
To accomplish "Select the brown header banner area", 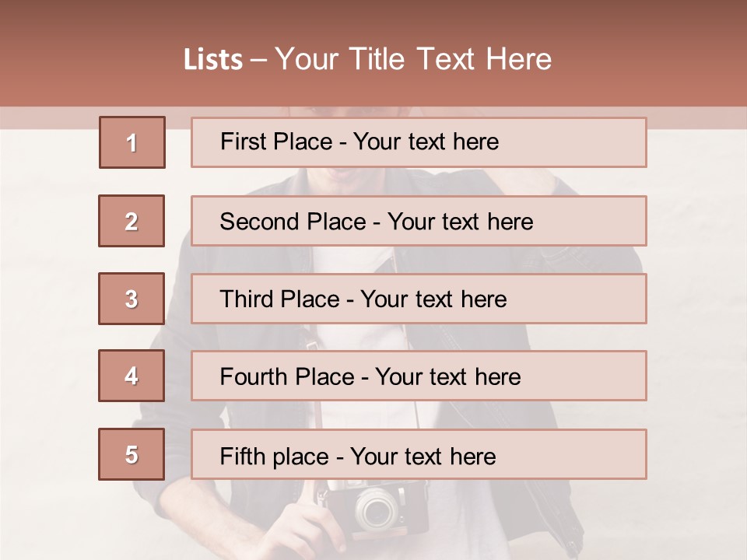I will tap(373, 54).
